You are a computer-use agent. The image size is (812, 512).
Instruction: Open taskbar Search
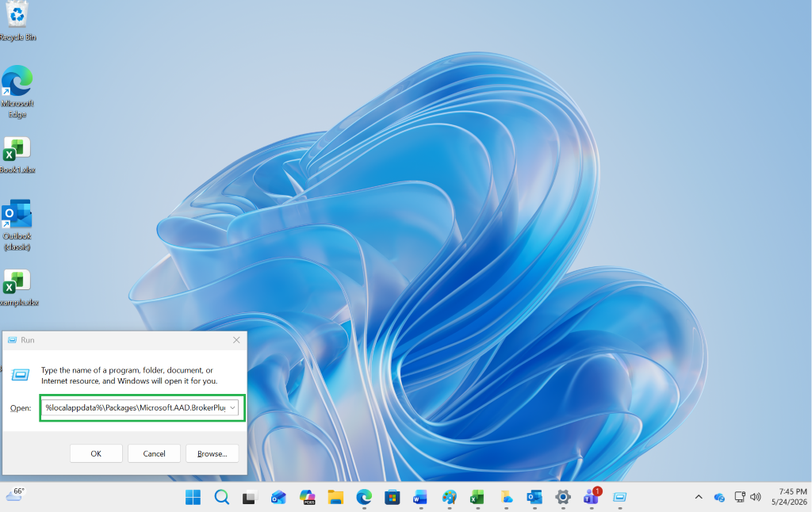222,498
